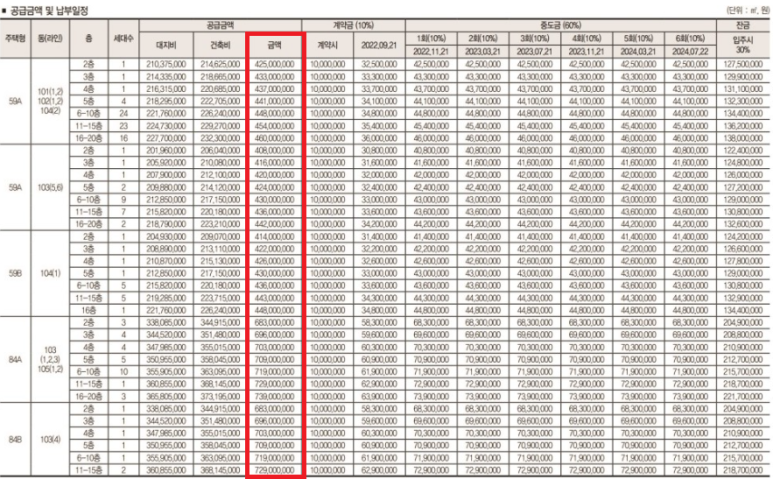Select the 1회(10%) installment header
This screenshot has width=773, height=479.
click(431, 38)
